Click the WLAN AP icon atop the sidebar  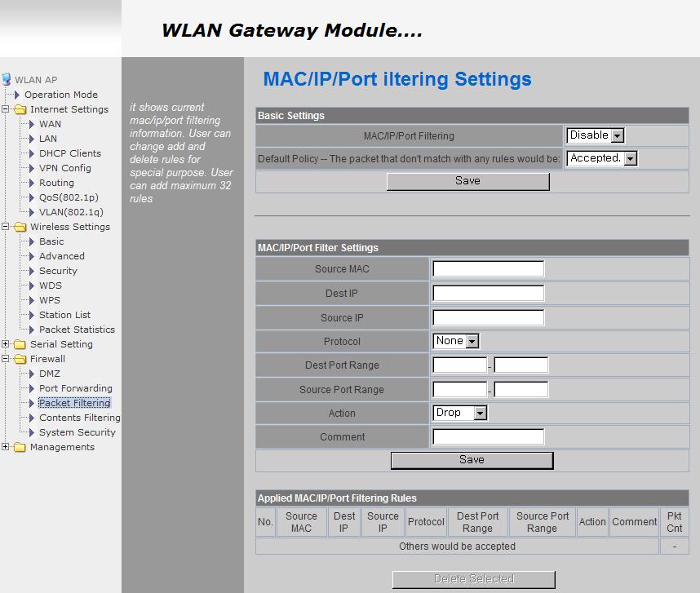click(x=8, y=79)
